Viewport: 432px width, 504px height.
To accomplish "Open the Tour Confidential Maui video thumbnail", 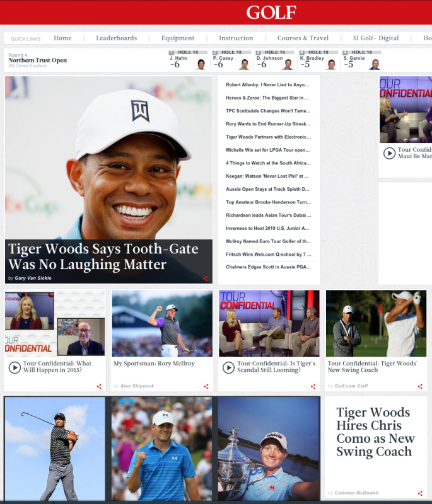I will (x=406, y=110).
